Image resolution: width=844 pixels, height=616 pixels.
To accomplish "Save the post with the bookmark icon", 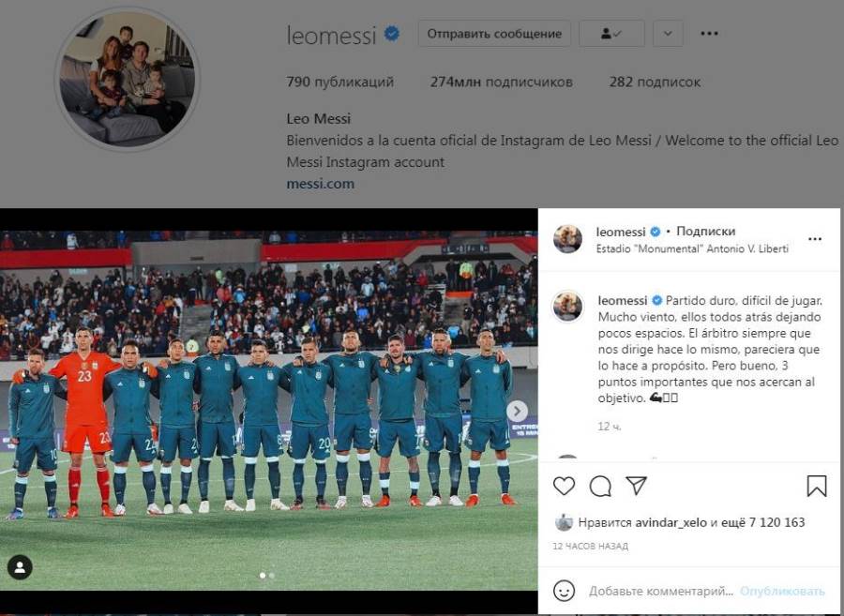I will [817, 486].
